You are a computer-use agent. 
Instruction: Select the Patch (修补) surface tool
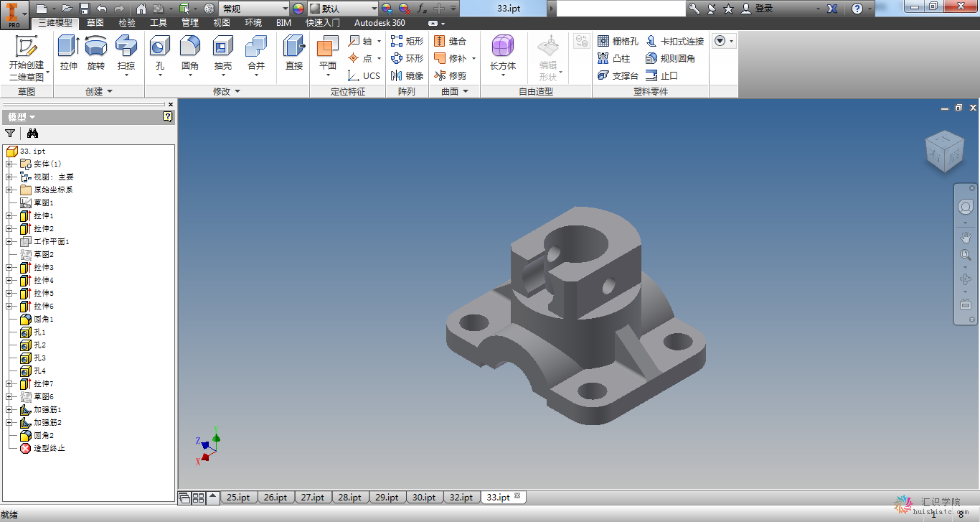[451, 58]
